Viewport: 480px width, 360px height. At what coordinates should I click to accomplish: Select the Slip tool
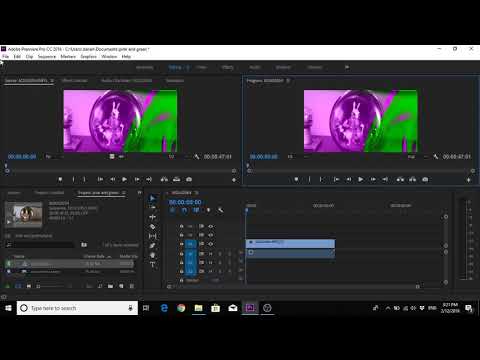pos(152,236)
